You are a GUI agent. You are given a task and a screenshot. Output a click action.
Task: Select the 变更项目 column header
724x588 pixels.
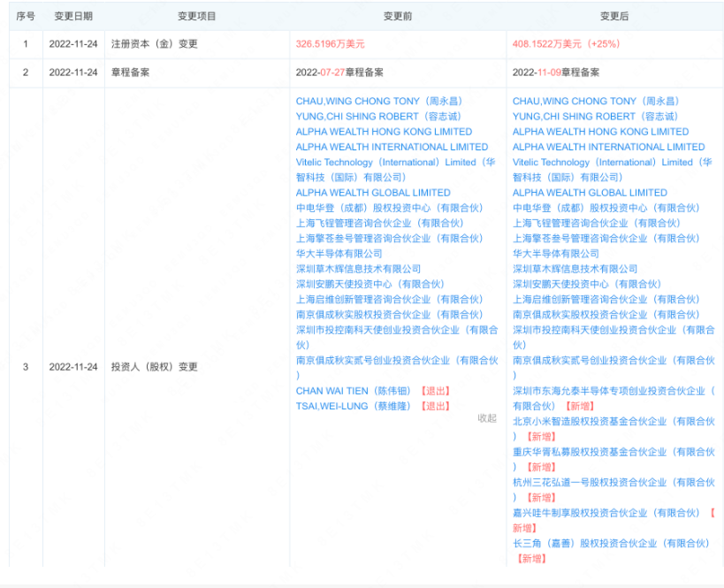click(x=197, y=16)
